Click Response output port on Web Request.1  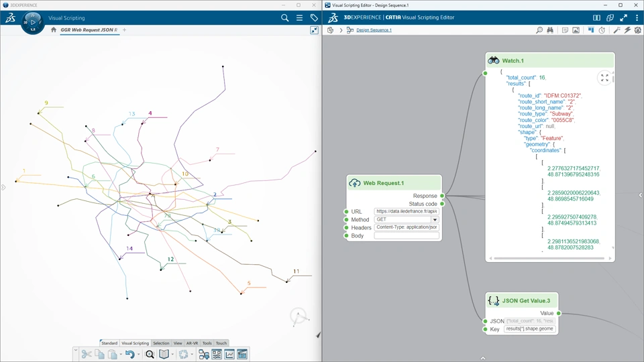coord(442,196)
